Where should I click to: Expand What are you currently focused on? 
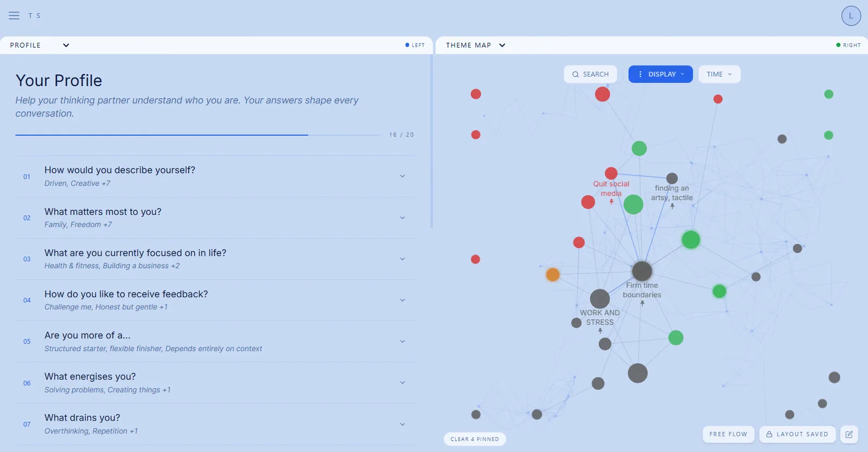click(x=215, y=259)
